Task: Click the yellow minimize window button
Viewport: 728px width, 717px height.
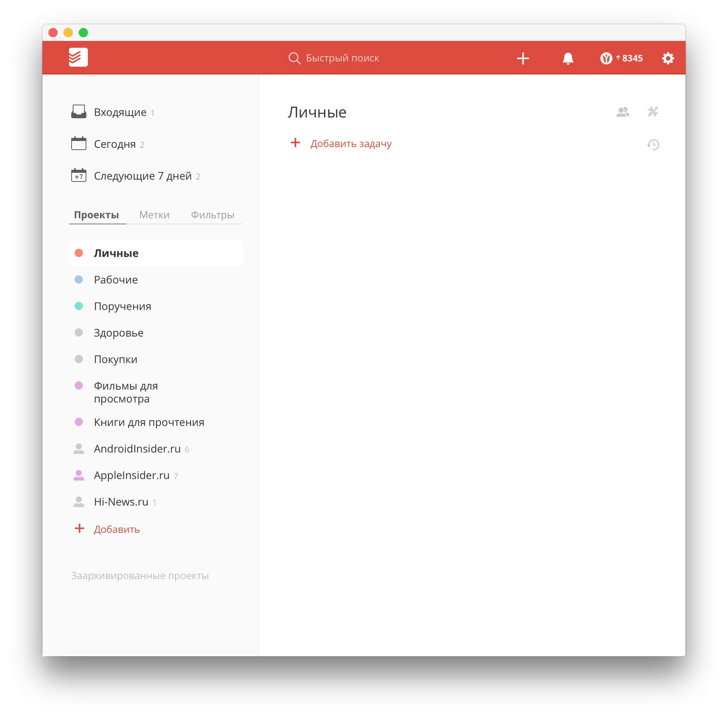Action: pyautogui.click(x=68, y=33)
